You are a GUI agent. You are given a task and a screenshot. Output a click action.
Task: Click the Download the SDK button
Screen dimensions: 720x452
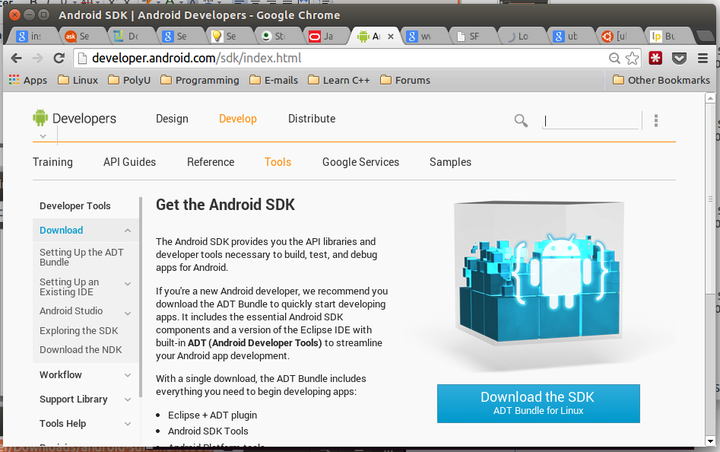538,403
